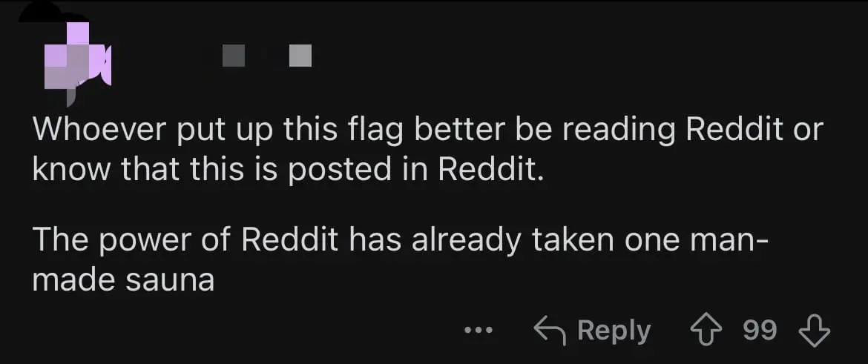The image size is (868, 364).
Task: Click the words "made sauna"
Action: pyautogui.click(x=123, y=280)
